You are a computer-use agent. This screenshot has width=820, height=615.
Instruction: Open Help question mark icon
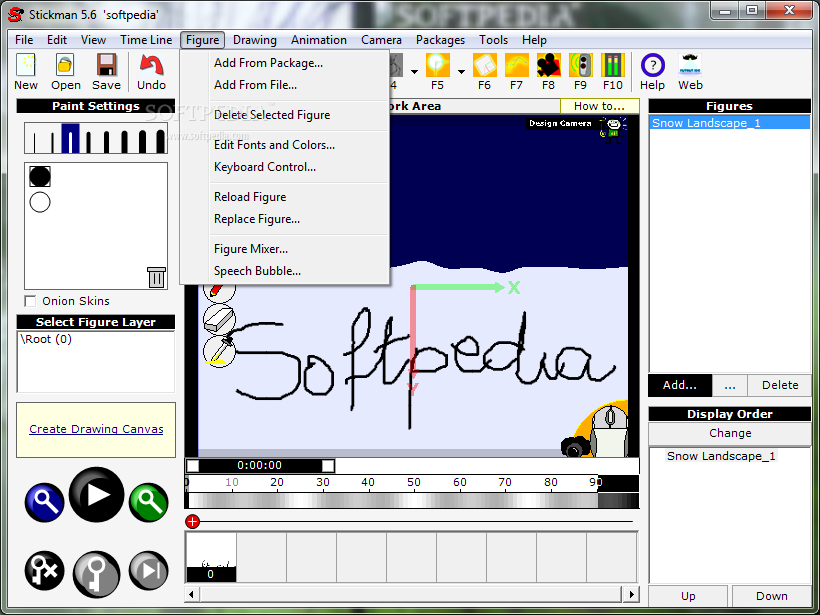click(x=652, y=65)
